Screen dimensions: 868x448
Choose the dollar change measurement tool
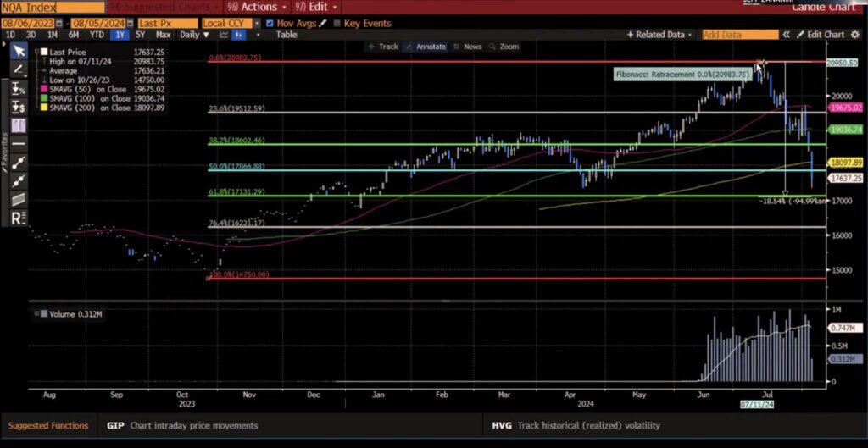tap(17, 107)
